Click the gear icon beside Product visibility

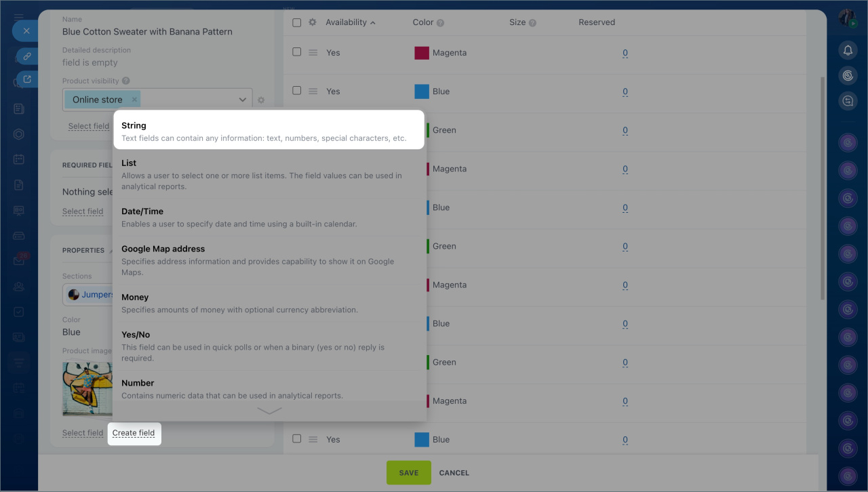(261, 100)
